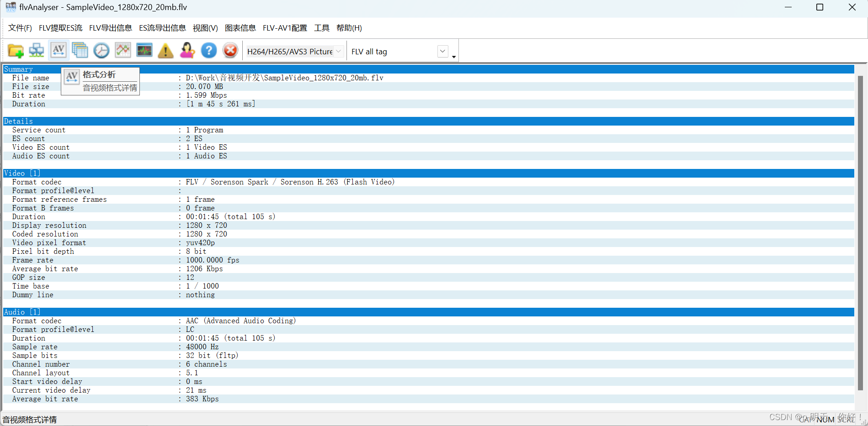The height and width of the screenshot is (426, 868).
Task: Click the Dummy line label
Action: point(32,295)
